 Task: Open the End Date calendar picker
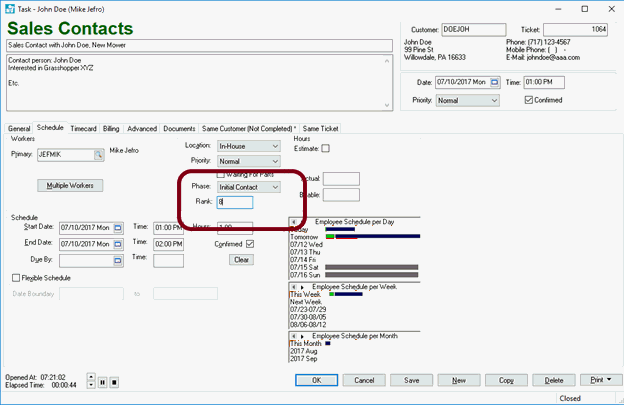pos(116,243)
